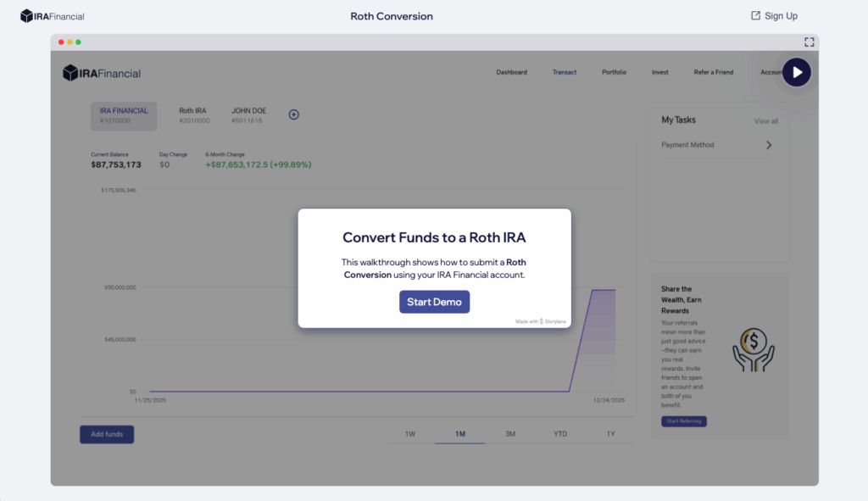
Task: Click the IRA Financial logo inside demo
Action: point(102,74)
